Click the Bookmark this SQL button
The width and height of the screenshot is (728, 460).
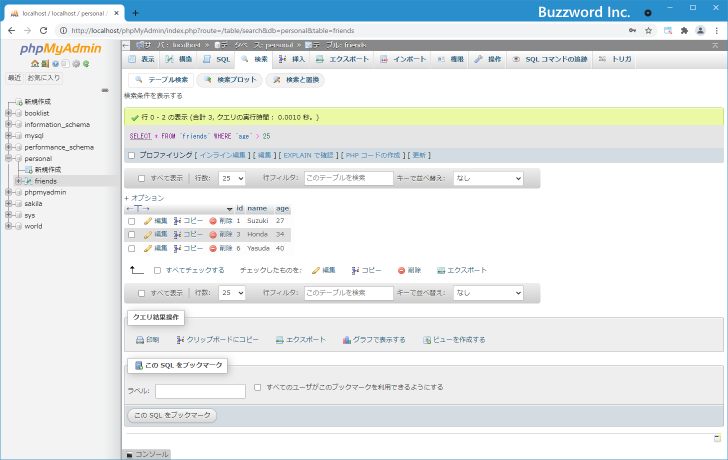coord(172,414)
